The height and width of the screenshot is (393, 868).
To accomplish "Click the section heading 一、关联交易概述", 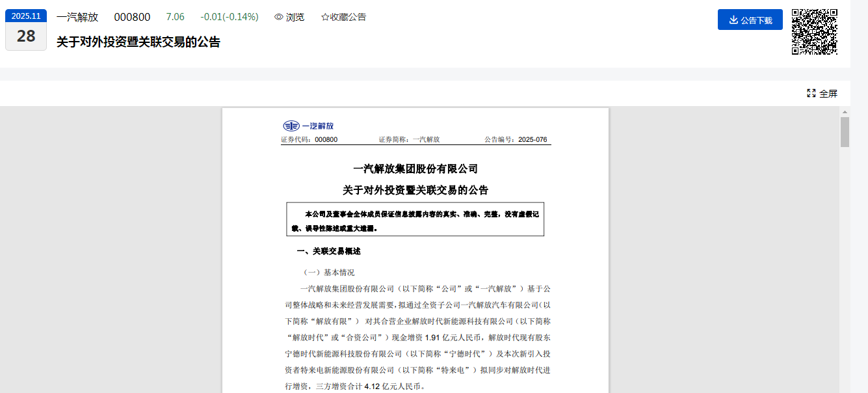I will click(x=328, y=251).
